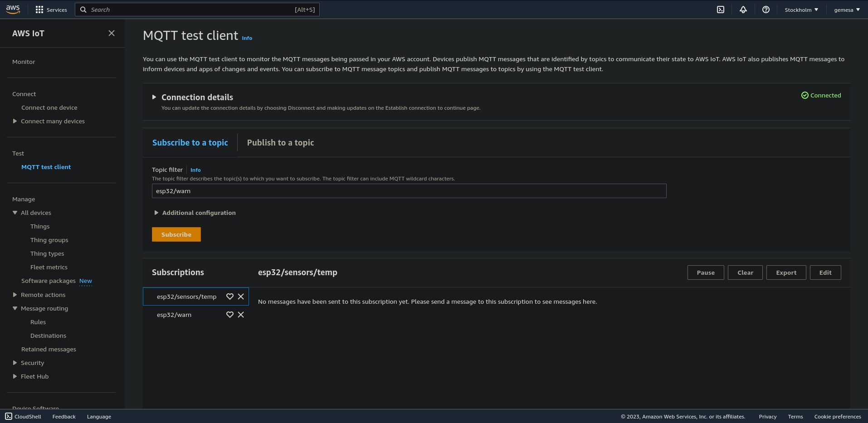This screenshot has width=868, height=423.
Task: Click the green Connected status icon
Action: pos(805,95)
